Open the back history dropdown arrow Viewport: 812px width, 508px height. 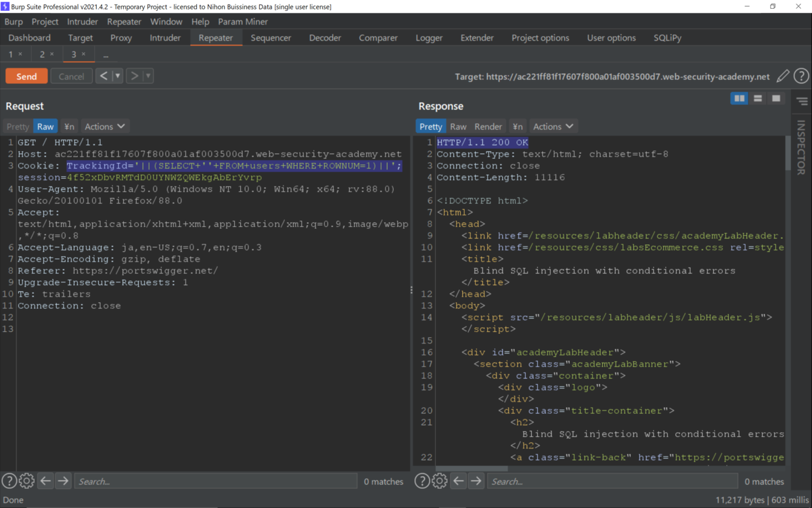[x=117, y=76]
